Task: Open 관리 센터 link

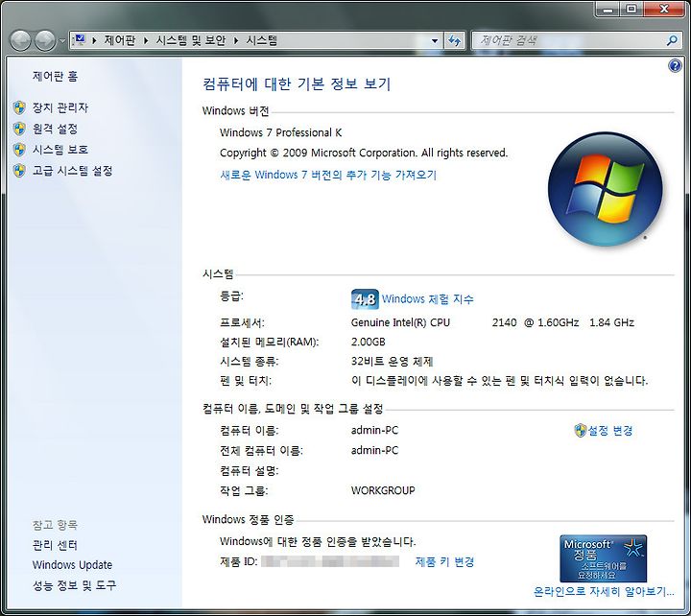Action: coord(55,545)
